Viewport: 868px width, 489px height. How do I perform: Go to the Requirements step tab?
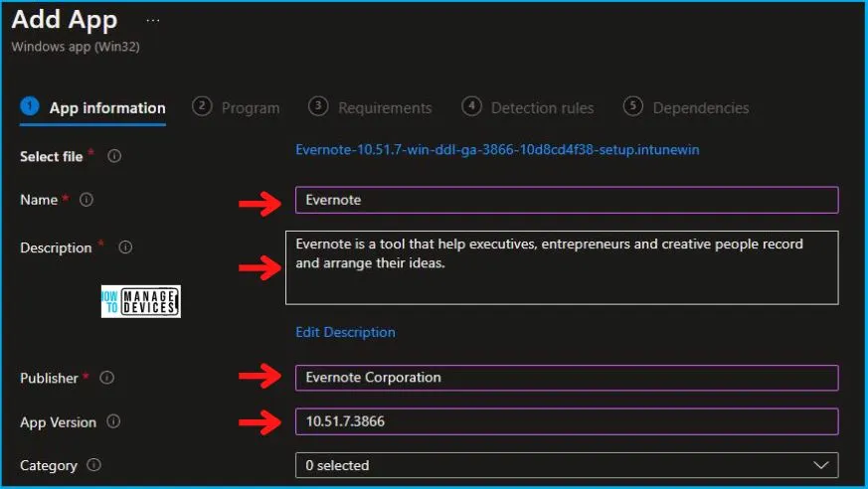pyautogui.click(x=370, y=107)
